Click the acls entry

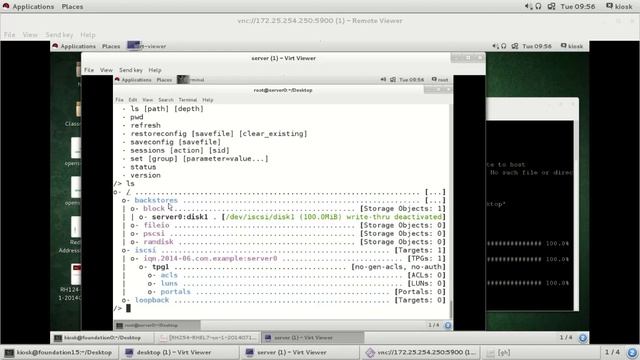tap(169, 275)
